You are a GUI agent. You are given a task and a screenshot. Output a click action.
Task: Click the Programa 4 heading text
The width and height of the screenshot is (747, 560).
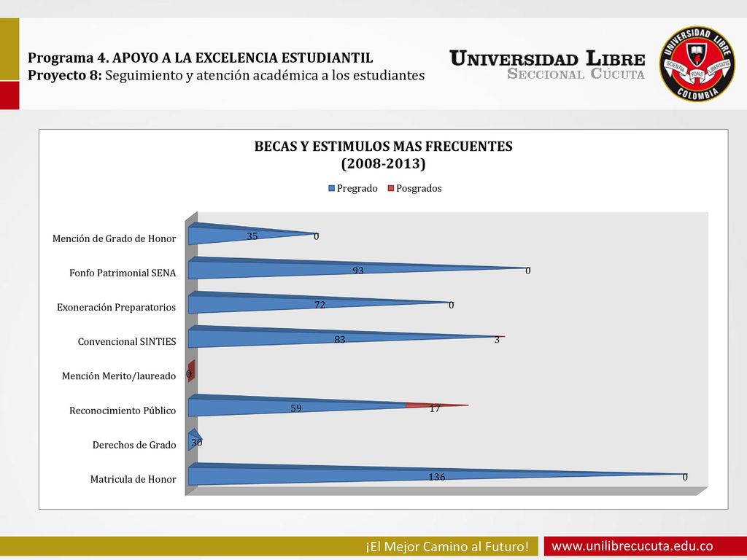(x=200, y=58)
